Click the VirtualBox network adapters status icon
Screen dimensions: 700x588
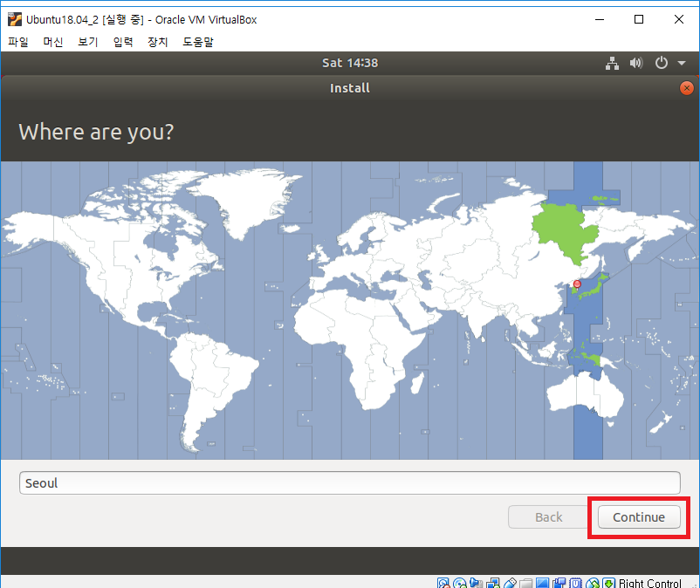click(x=493, y=583)
